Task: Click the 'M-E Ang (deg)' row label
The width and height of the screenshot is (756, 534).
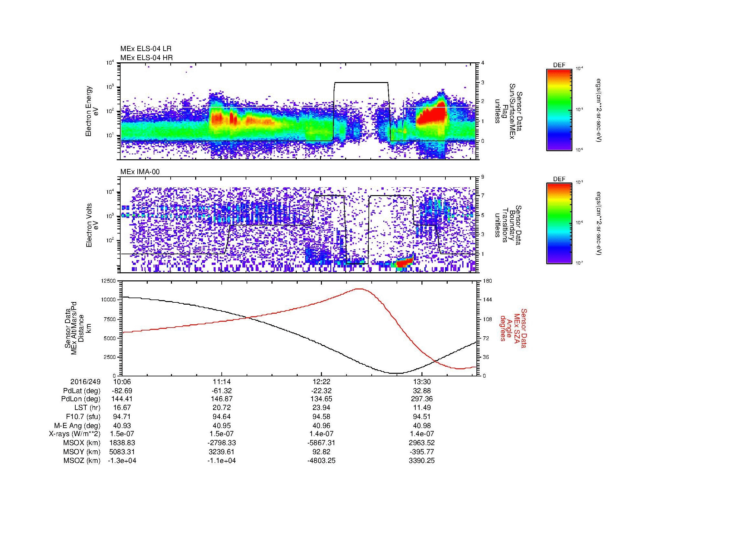Action: point(77,426)
